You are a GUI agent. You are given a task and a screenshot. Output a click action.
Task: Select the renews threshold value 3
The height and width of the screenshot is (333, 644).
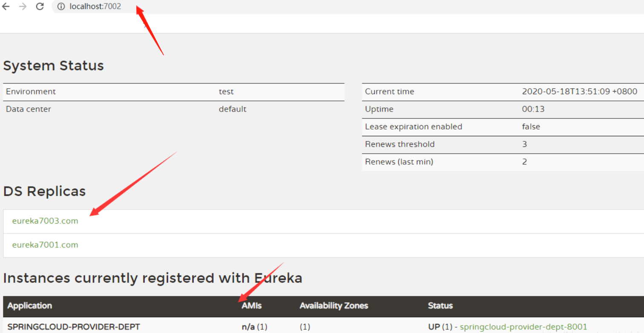click(525, 144)
